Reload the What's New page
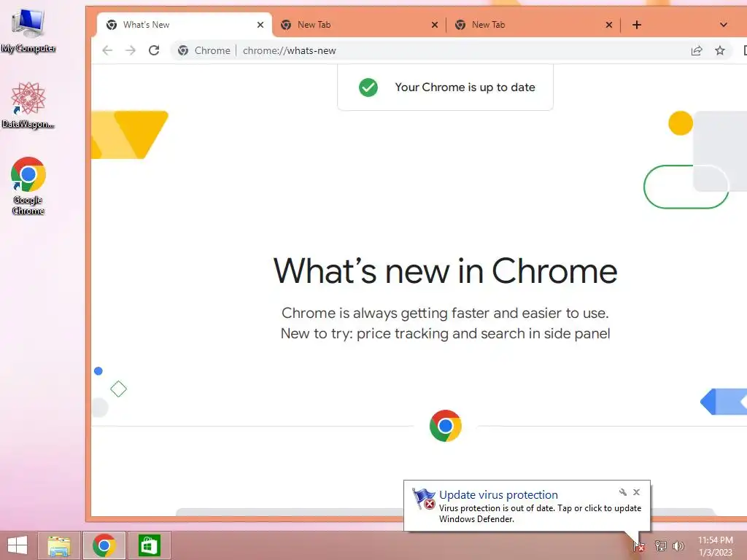This screenshot has height=560, width=747. [x=154, y=50]
